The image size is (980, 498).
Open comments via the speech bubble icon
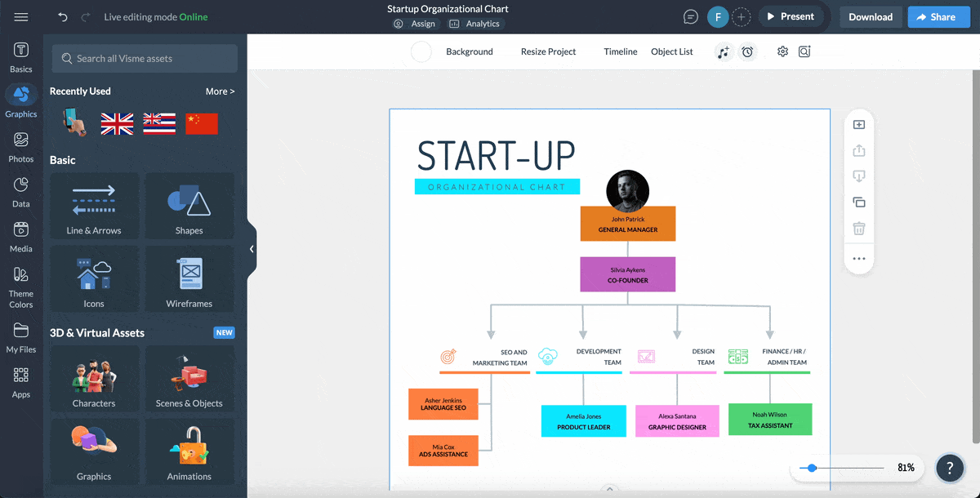click(x=690, y=16)
